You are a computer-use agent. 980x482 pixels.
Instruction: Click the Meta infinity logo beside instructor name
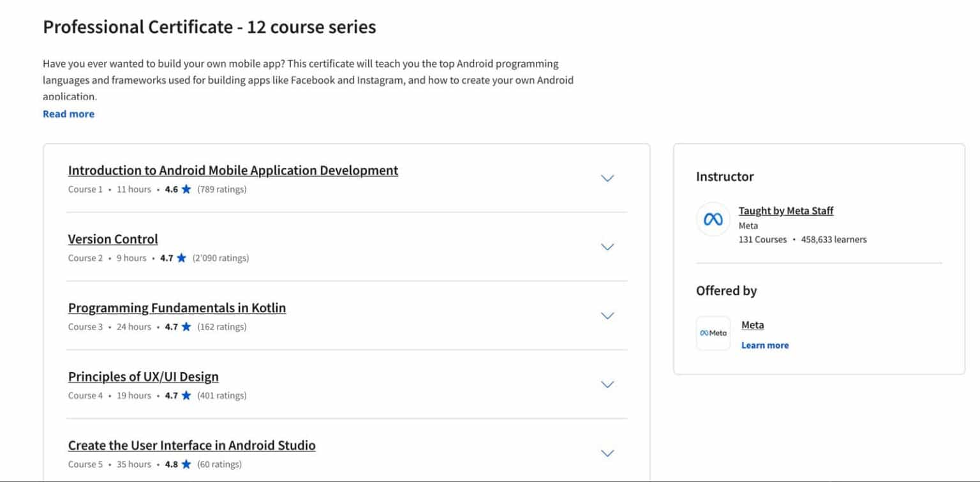tap(712, 218)
